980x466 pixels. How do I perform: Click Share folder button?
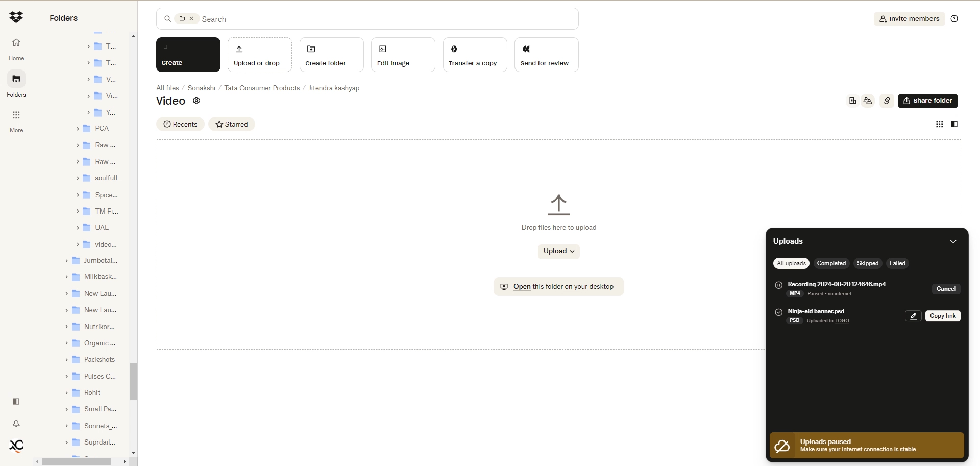tap(928, 101)
